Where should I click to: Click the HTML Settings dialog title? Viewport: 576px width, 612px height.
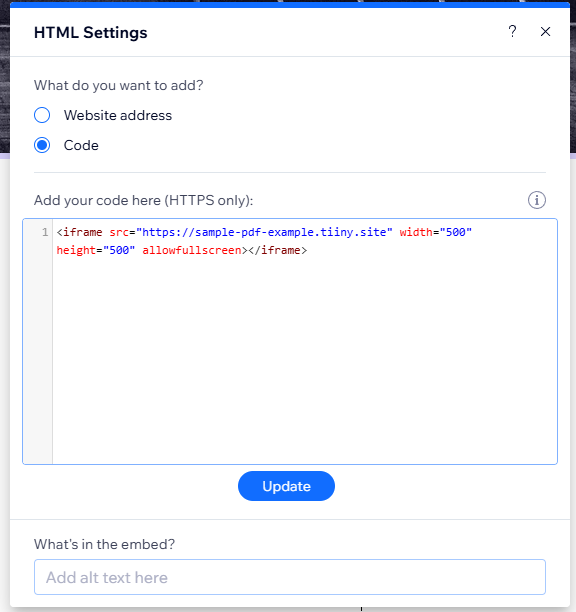[91, 32]
